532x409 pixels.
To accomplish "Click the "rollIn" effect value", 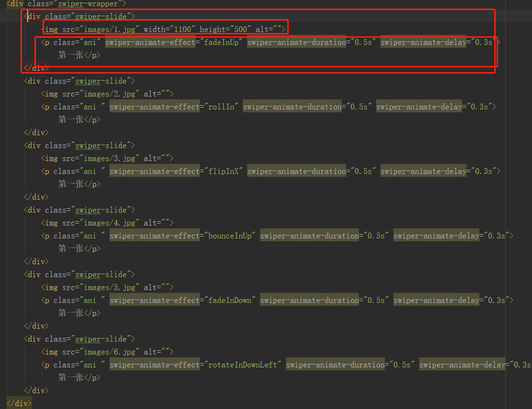I will point(221,107).
